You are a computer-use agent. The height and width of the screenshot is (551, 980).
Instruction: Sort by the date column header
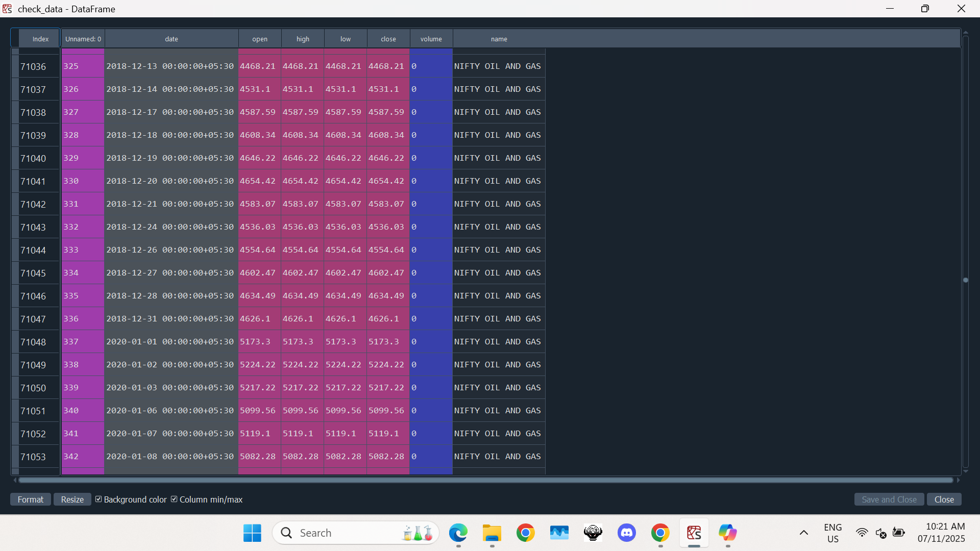coord(171,39)
